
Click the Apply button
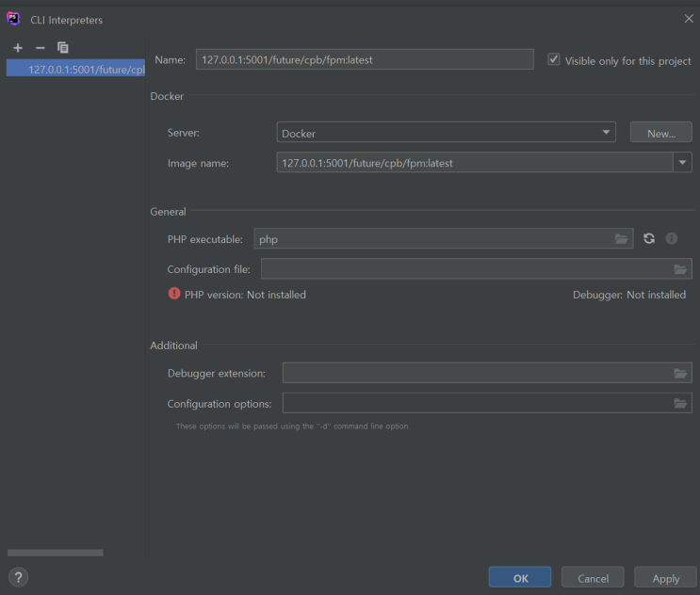665,578
